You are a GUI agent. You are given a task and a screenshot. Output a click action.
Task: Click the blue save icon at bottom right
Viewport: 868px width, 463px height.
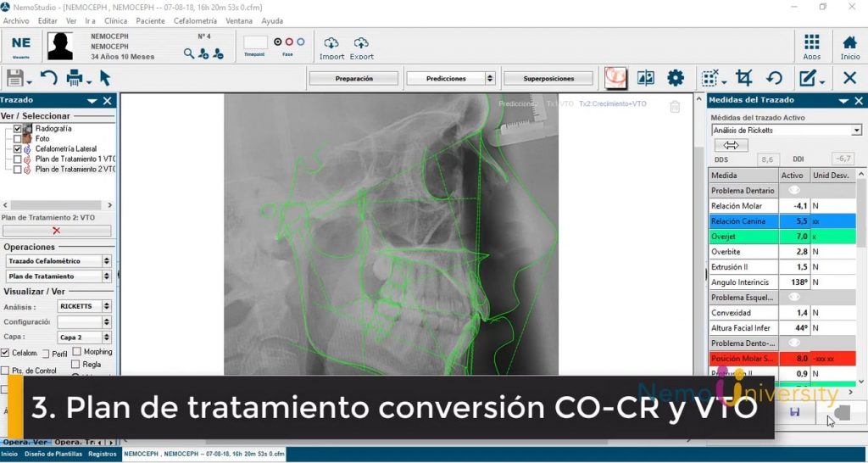[x=794, y=412]
